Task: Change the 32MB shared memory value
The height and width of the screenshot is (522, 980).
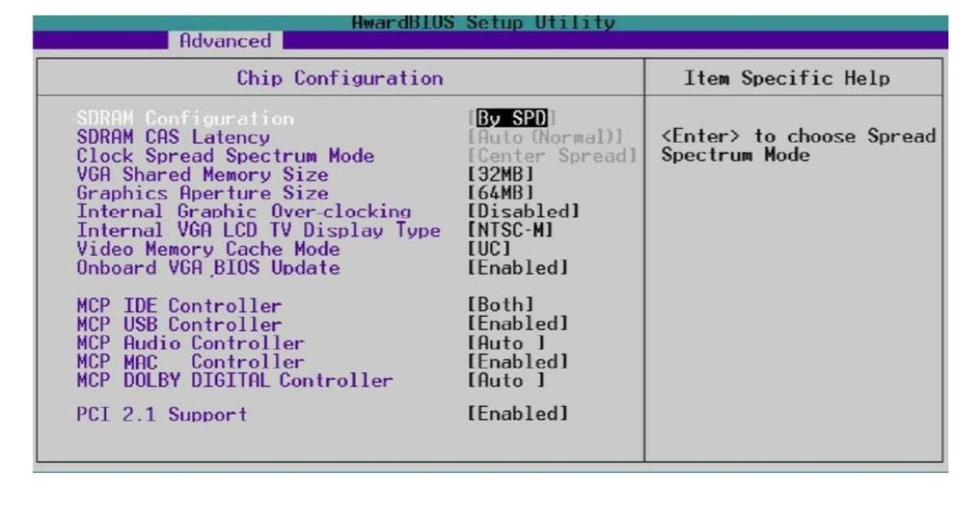Action: [501, 175]
